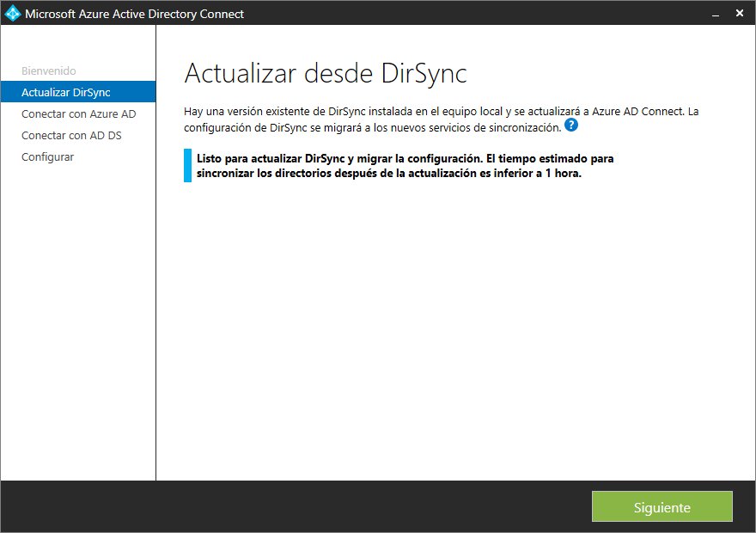This screenshot has width=756, height=533.
Task: Click the Siguiente button
Action: pos(662,507)
